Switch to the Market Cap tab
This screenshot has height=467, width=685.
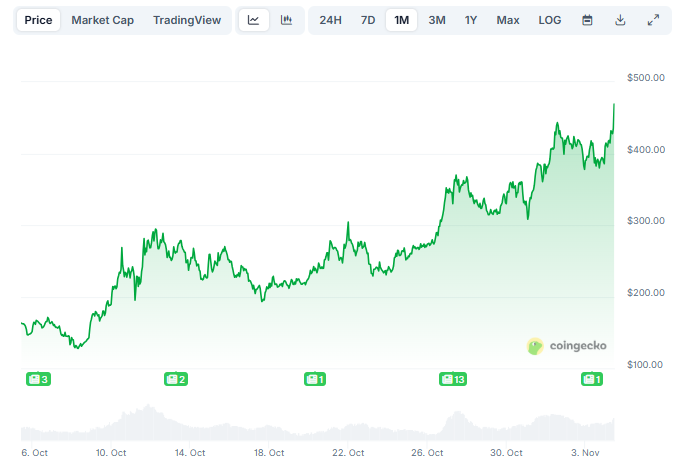[x=102, y=20]
